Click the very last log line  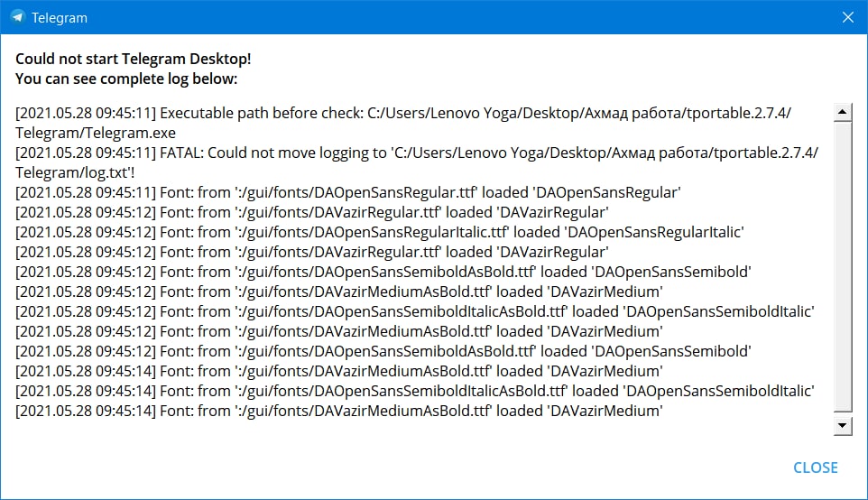tap(338, 411)
